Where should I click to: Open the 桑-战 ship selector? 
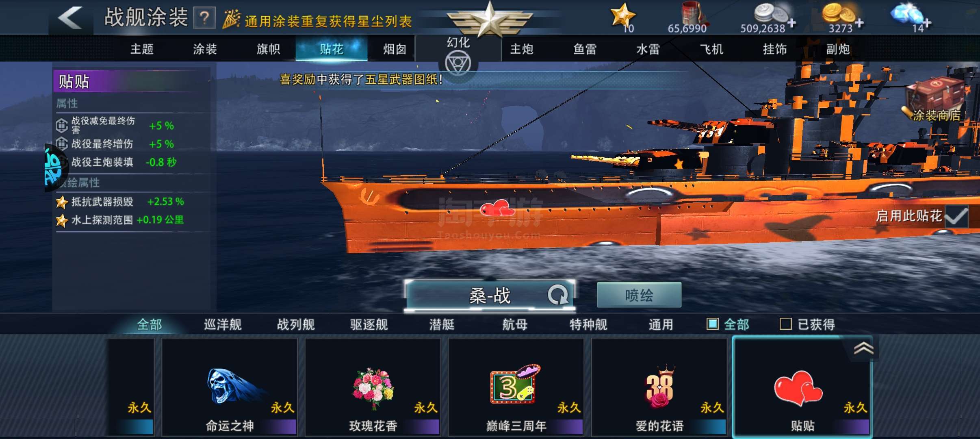pos(490,295)
